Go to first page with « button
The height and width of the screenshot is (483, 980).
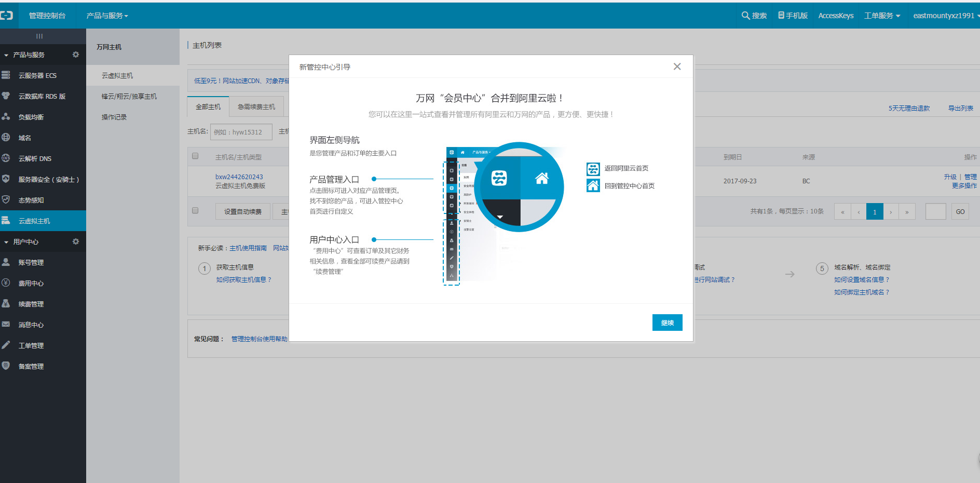point(842,211)
